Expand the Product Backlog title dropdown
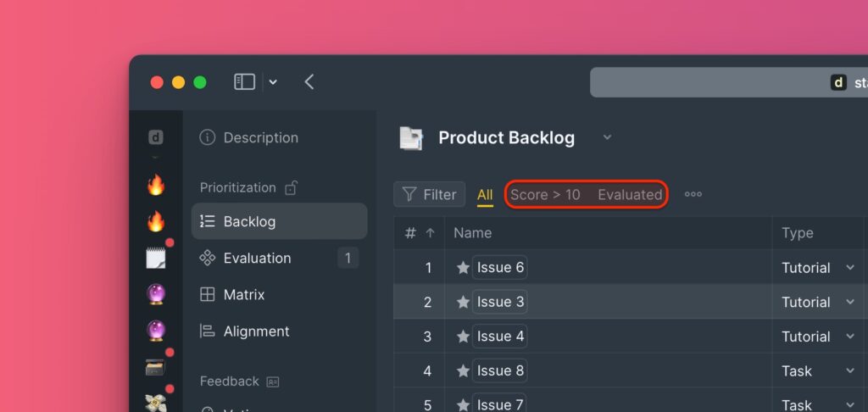This screenshot has width=868, height=412. (607, 137)
